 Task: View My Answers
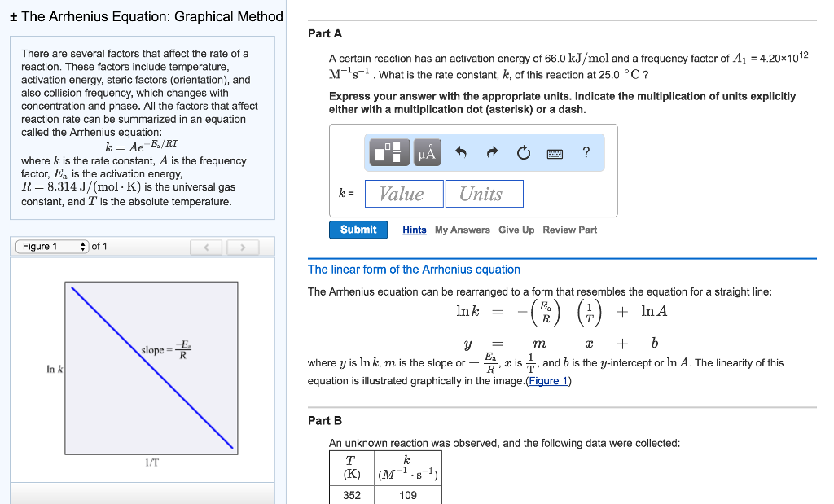pyautogui.click(x=463, y=230)
